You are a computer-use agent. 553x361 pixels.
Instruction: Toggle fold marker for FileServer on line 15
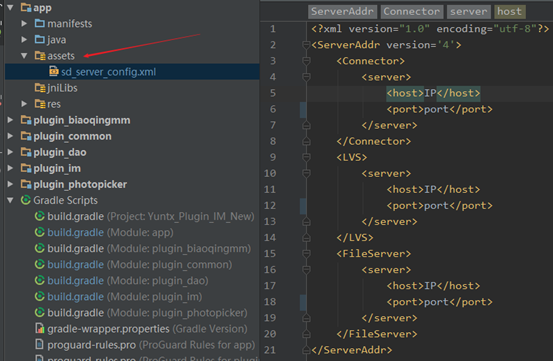click(306, 253)
